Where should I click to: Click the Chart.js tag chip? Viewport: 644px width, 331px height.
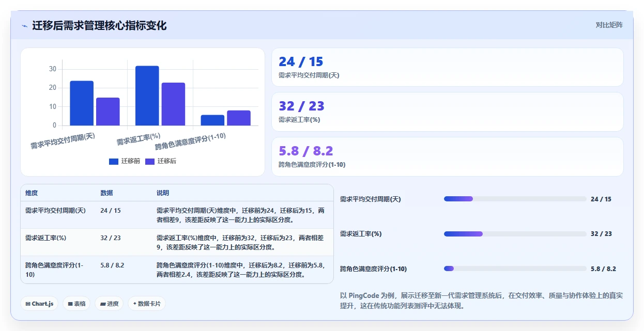pos(39,304)
